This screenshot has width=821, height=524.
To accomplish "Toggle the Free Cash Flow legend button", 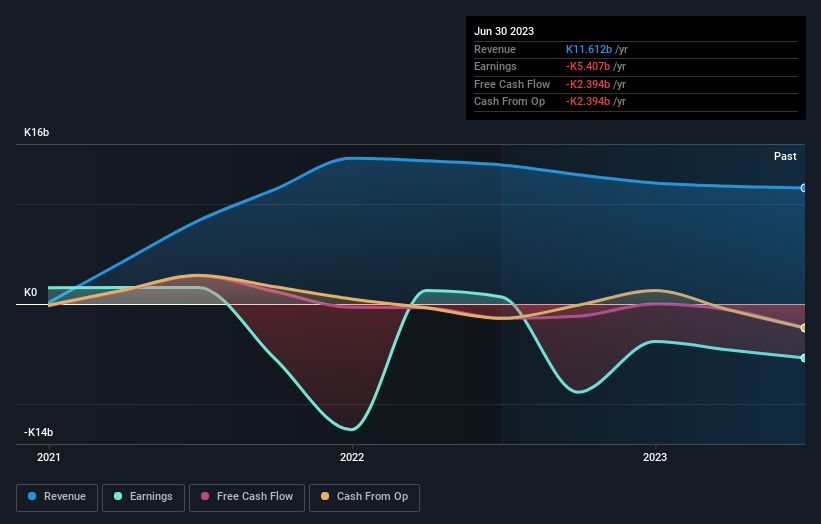I will point(247,497).
